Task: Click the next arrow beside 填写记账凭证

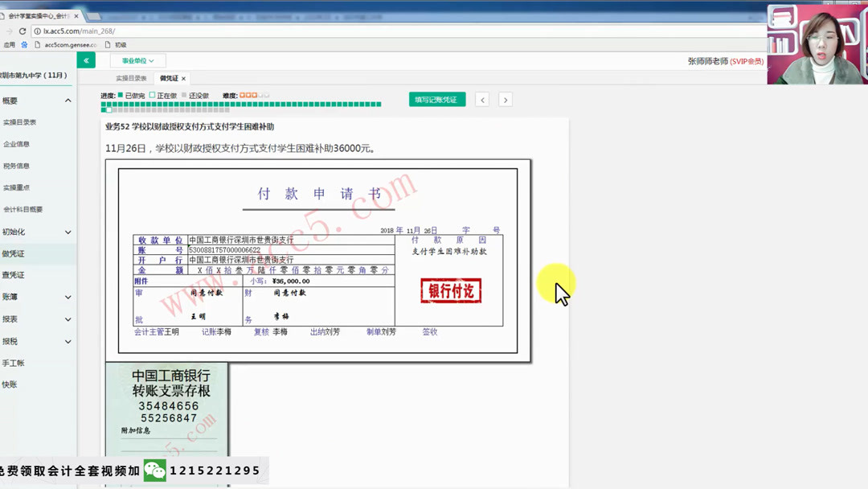Action: point(505,99)
